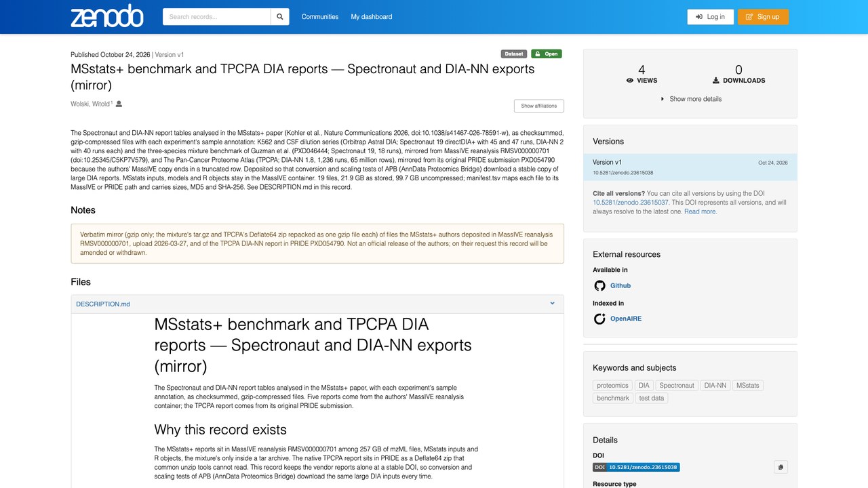Click the Show affiliations button
868x488 pixels.
pyautogui.click(x=539, y=106)
